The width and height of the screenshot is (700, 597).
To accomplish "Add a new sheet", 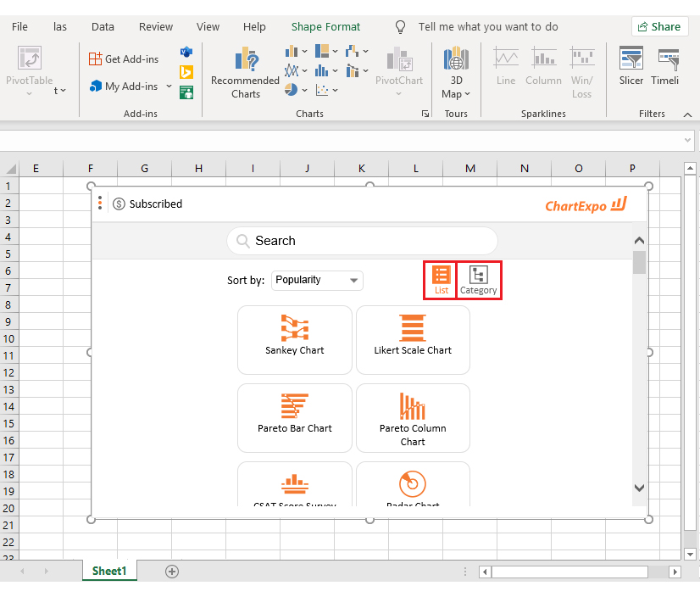I will (172, 571).
